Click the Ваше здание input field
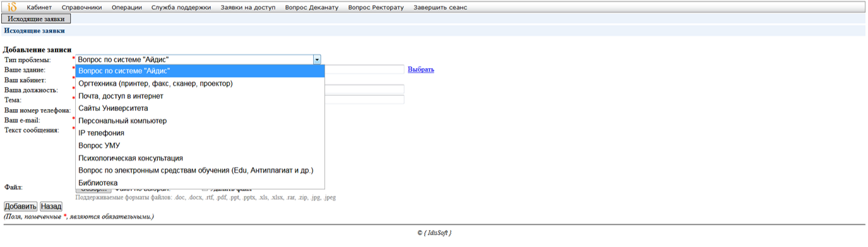868x247 pixels. click(364, 69)
